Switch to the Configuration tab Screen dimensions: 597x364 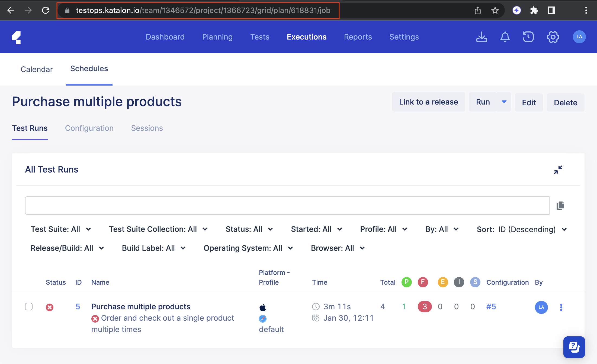[x=89, y=128]
